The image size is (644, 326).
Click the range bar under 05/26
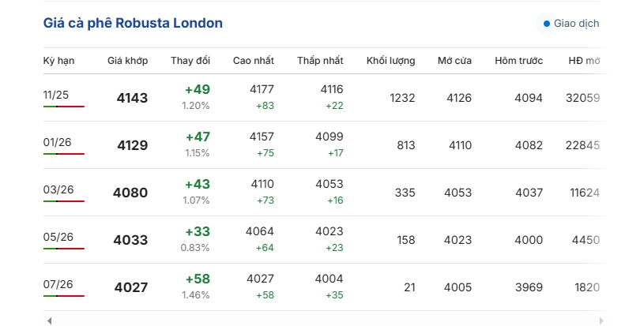(64, 249)
